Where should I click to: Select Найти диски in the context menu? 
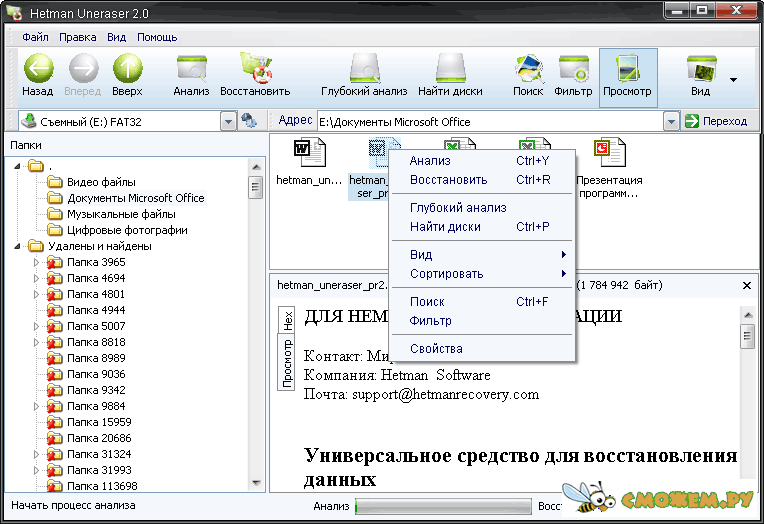(482, 227)
